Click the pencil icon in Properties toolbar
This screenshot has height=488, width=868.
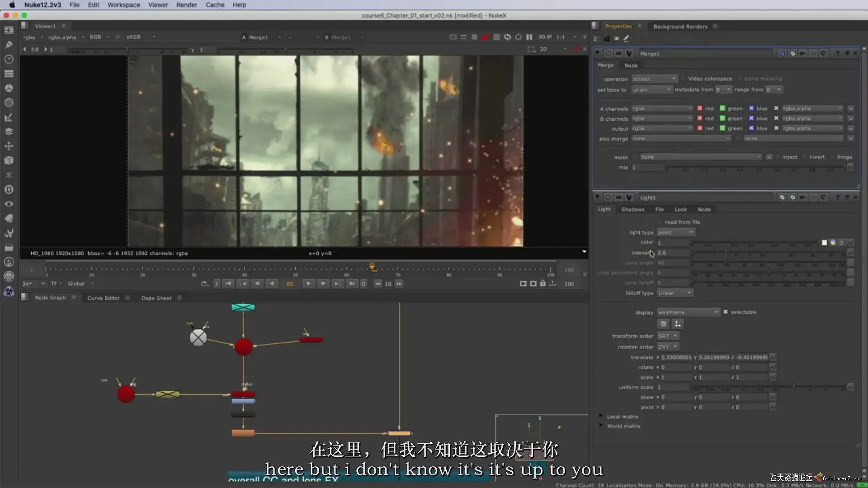click(x=626, y=38)
